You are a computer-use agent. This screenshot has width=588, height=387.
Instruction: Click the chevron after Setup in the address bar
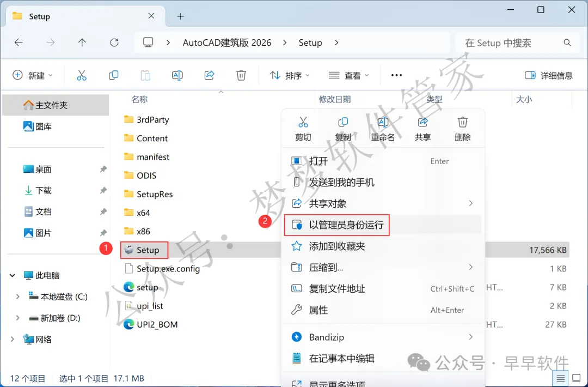coord(336,43)
